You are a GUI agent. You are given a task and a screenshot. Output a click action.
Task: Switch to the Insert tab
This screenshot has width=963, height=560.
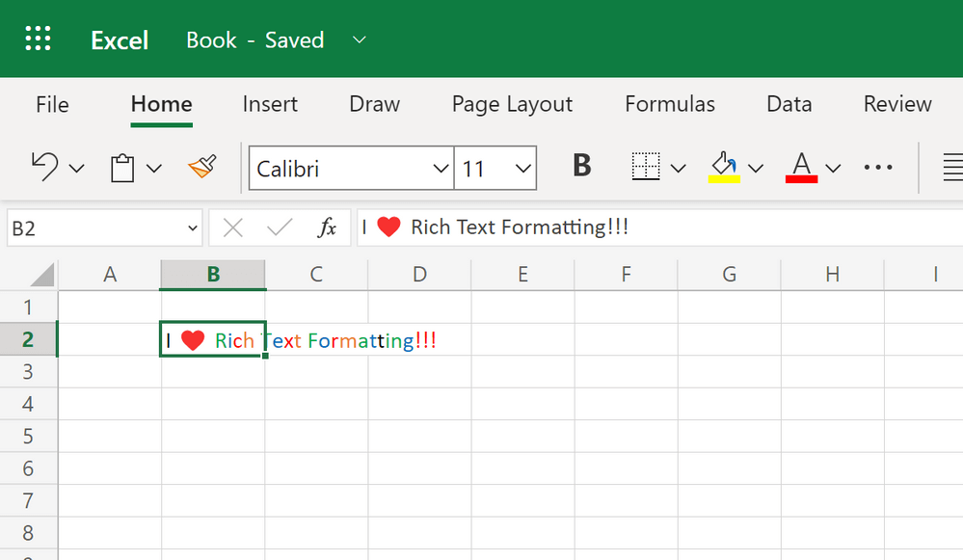tap(270, 104)
